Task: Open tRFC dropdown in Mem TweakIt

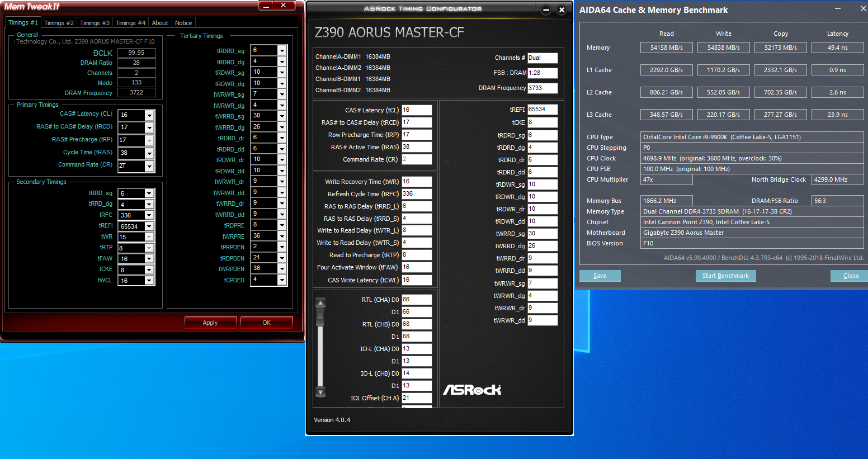Action: (x=149, y=215)
